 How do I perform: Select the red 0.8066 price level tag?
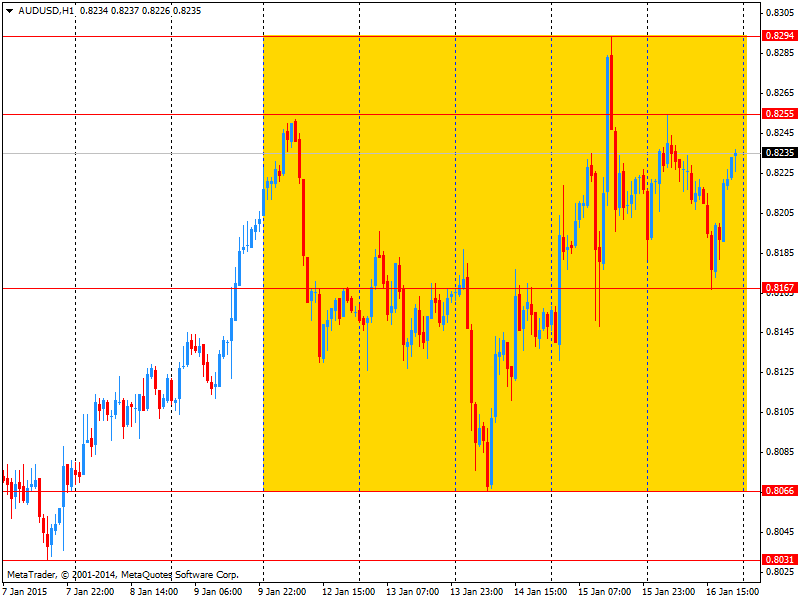point(779,491)
